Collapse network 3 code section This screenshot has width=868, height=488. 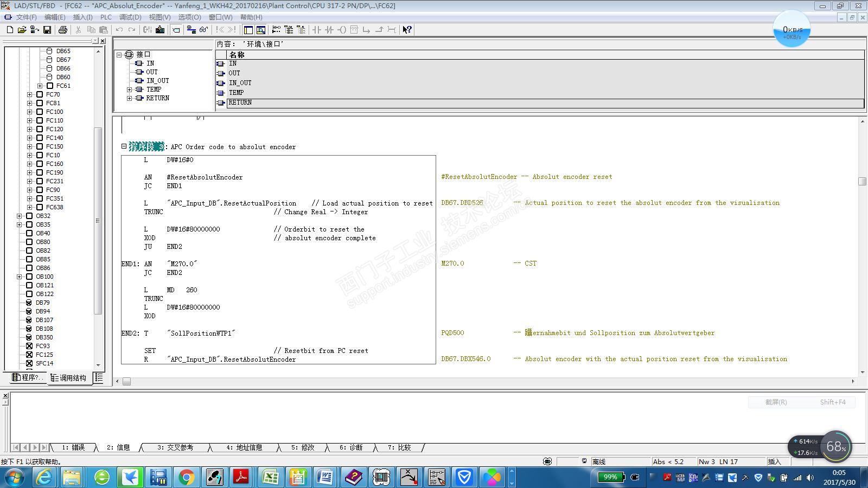[124, 146]
